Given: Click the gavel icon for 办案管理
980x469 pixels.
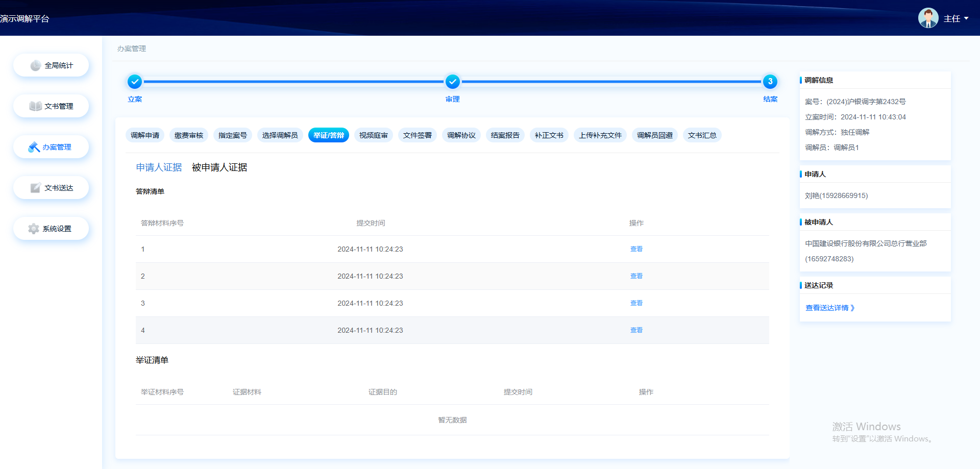Looking at the screenshot, I should pos(34,147).
